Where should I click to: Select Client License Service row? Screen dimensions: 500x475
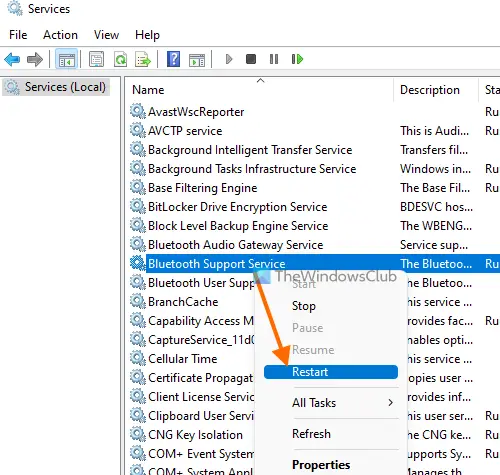[201, 397]
